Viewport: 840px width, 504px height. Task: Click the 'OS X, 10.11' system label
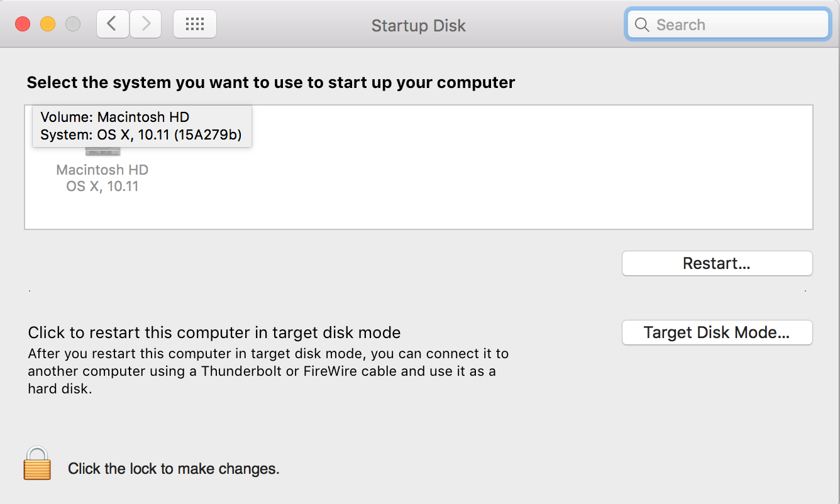[x=102, y=187]
